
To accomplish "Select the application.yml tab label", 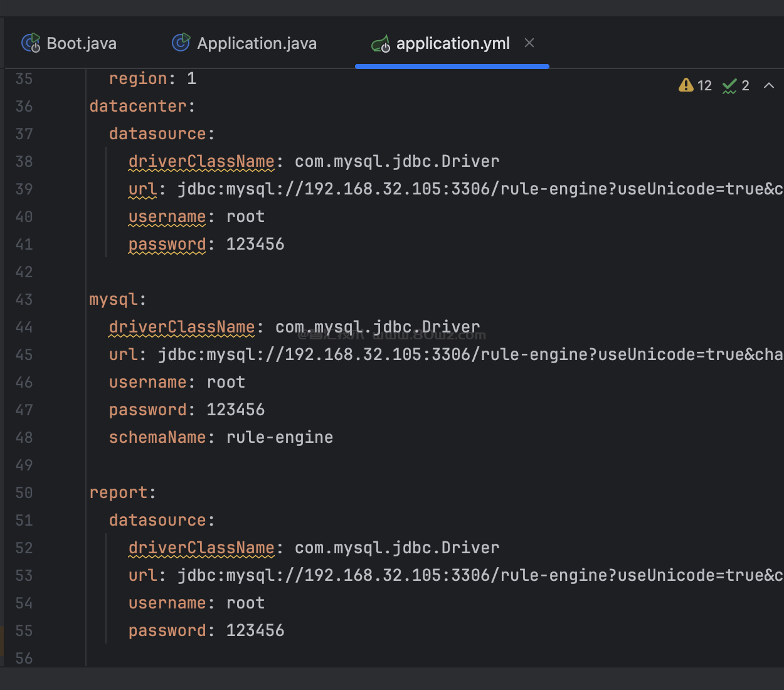I will pos(452,43).
